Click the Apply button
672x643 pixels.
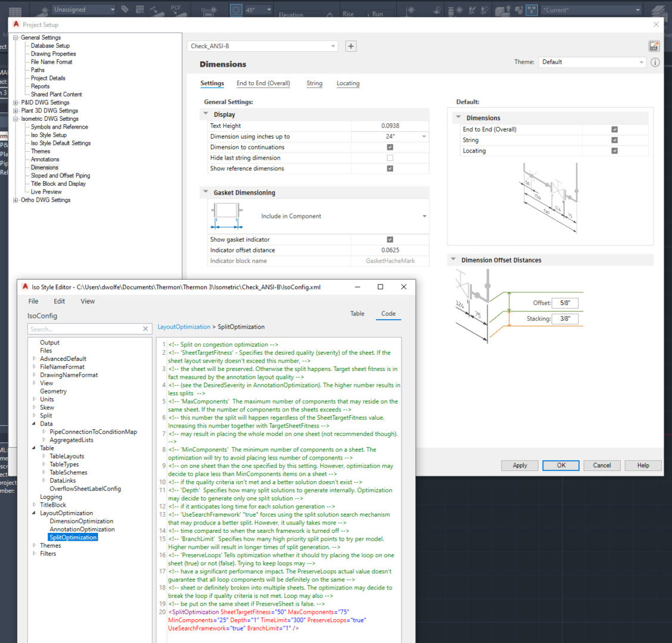[x=519, y=466]
